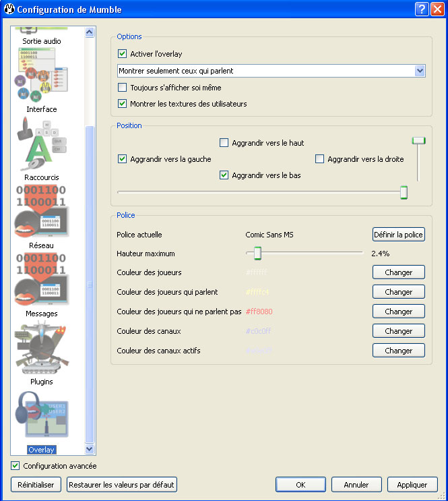Click the Réinitialiser button
This screenshot has width=448, height=501.
tap(36, 485)
